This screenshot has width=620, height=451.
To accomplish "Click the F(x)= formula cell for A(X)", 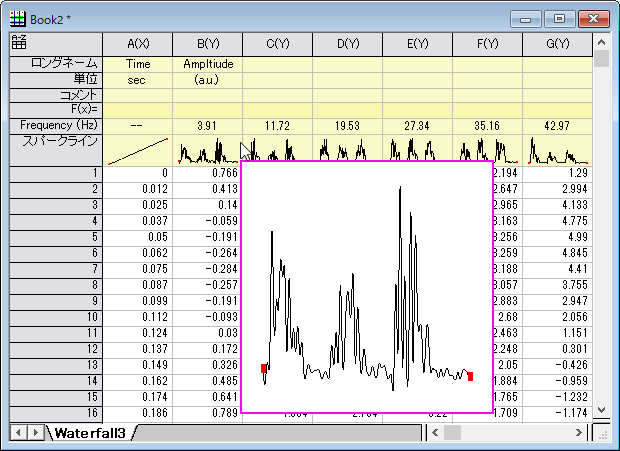I will (138, 110).
